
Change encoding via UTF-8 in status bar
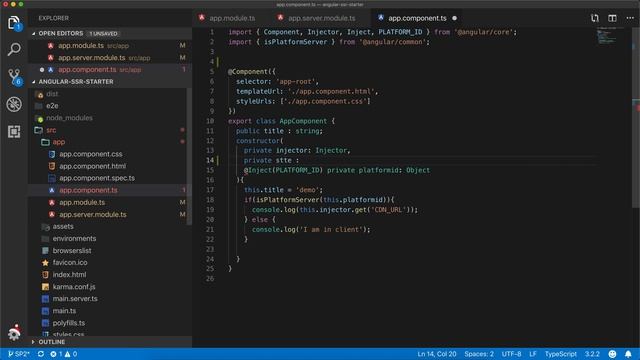(511, 354)
